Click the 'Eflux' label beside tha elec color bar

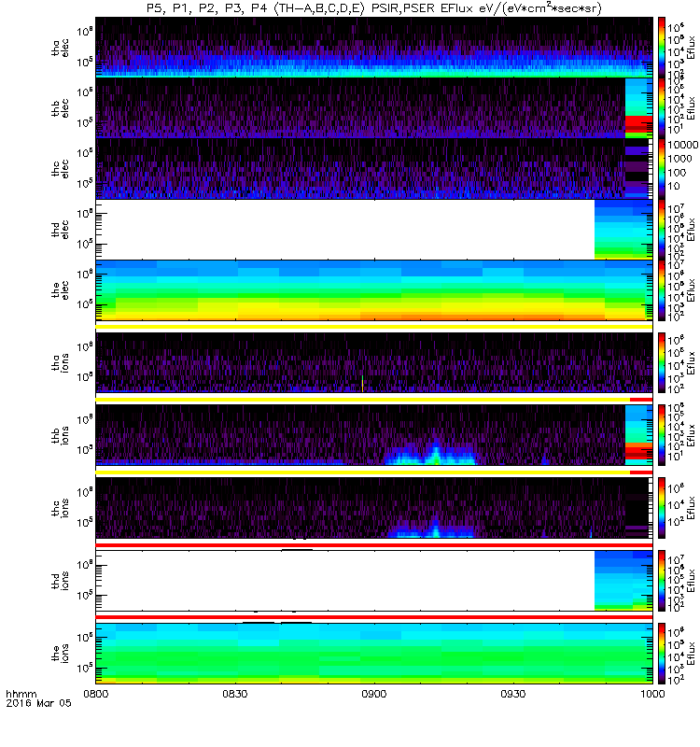click(691, 47)
